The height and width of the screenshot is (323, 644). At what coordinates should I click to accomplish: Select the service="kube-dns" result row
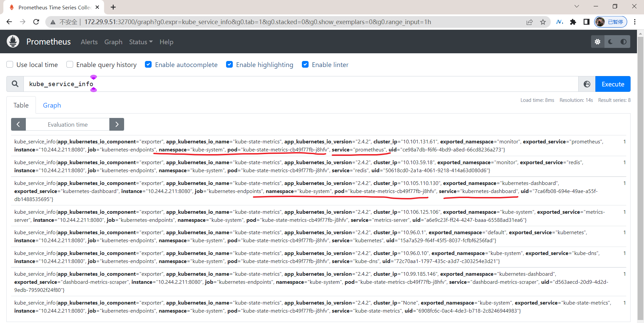(x=319, y=257)
